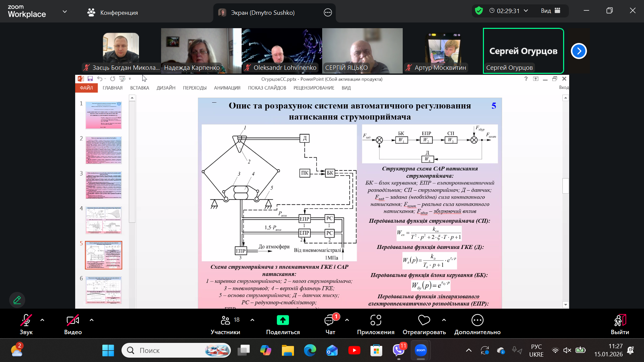The height and width of the screenshot is (362, 644).
Task: Open the Приложения apps panel
Action: point(376,321)
